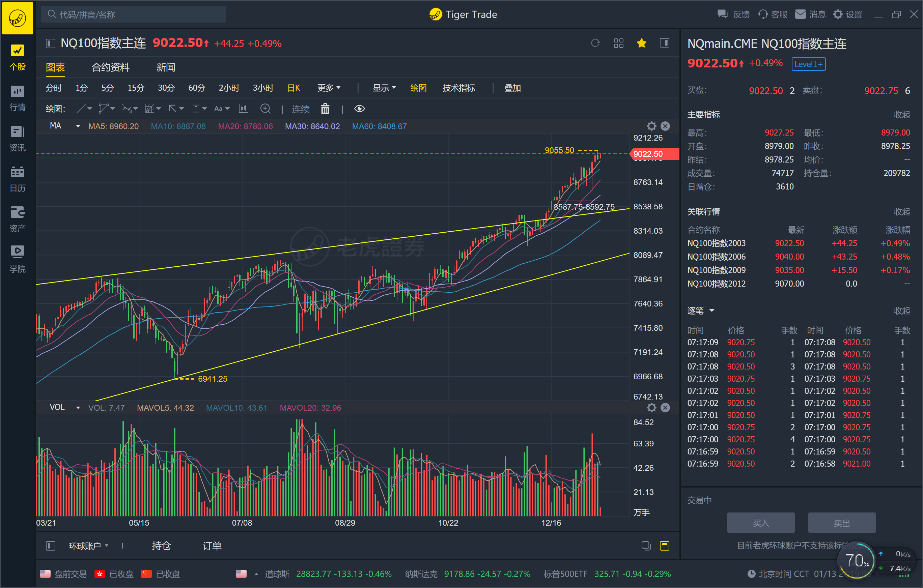This screenshot has height=588, width=923.
Task: Open VOL indicator settings gear
Action: point(652,408)
